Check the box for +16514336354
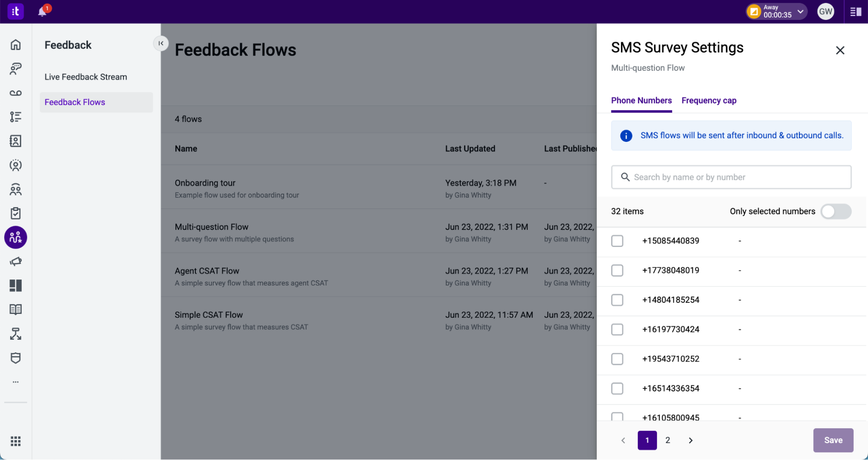This screenshot has height=460, width=868. (x=617, y=388)
